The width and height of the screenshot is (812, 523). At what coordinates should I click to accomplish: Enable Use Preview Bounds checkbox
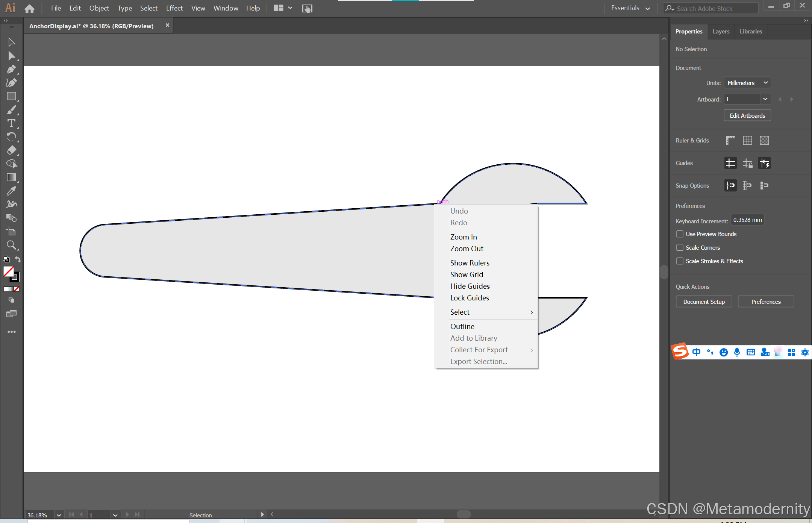pyautogui.click(x=680, y=234)
